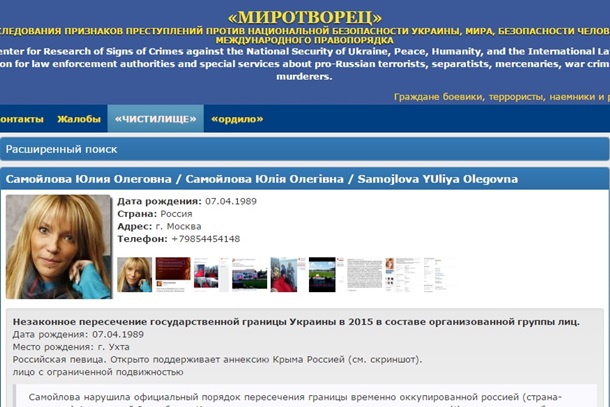Open the last thumbnail in the gallery row
Viewport: 610px width, 407px height.
coord(435,274)
